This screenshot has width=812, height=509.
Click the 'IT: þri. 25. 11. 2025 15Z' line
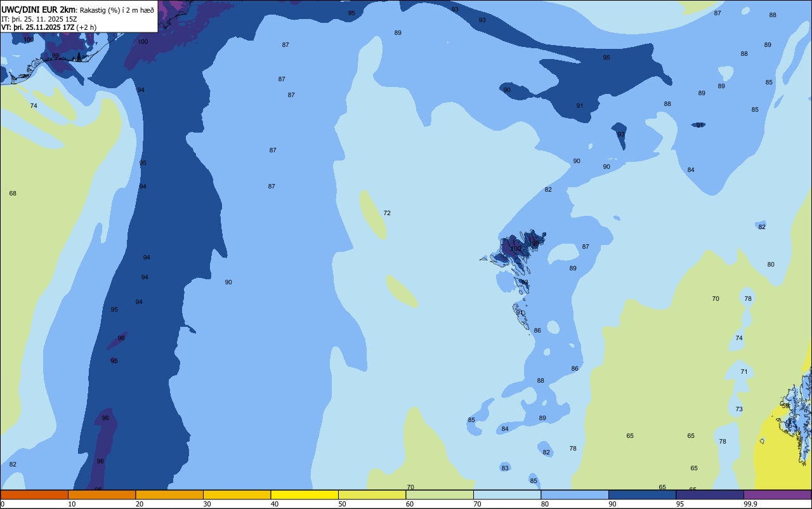(x=39, y=19)
